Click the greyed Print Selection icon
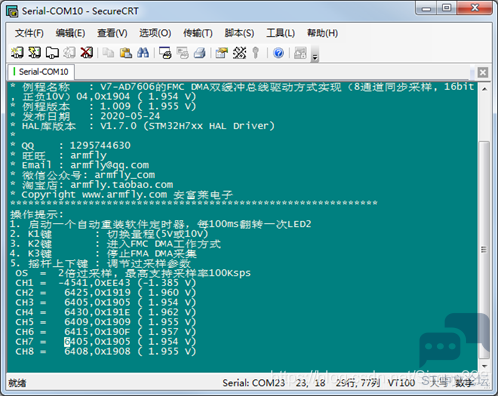Image resolution: width=498 pixels, height=396 pixels. click(x=182, y=53)
